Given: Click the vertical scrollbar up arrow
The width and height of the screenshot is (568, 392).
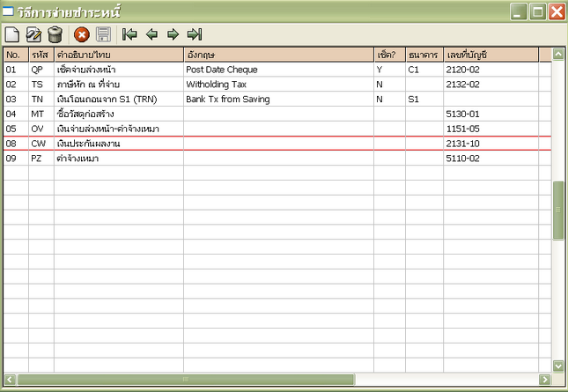Looking at the screenshot, I should pyautogui.click(x=557, y=55).
